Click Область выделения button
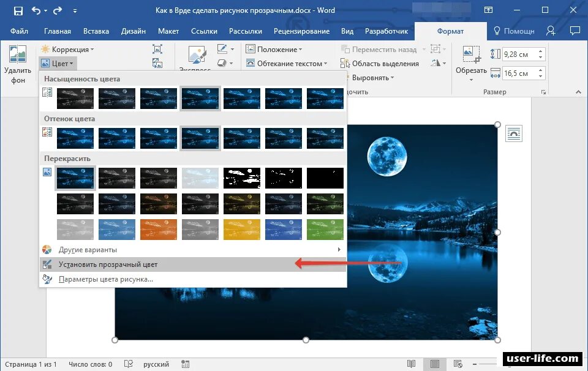The width and height of the screenshot is (588, 371). point(380,63)
